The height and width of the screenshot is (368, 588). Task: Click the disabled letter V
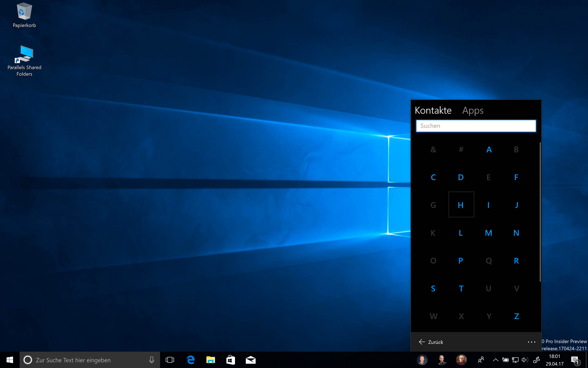(516, 288)
